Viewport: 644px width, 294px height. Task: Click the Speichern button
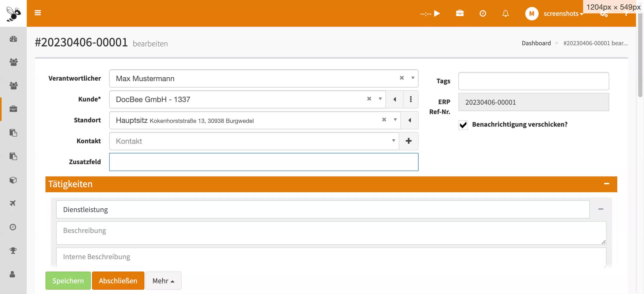(x=68, y=281)
